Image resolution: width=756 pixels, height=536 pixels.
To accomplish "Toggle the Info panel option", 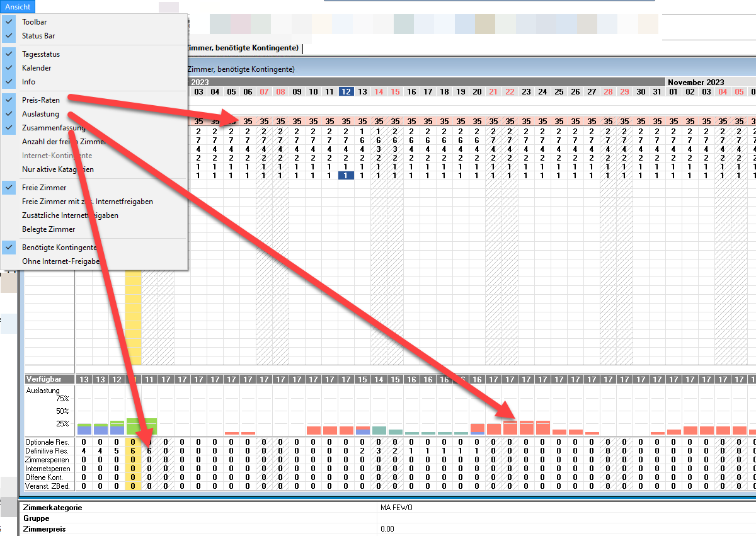I will tap(28, 82).
